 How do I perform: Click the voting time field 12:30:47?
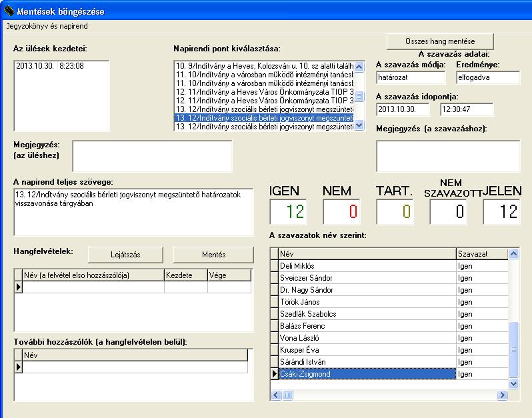pos(467,109)
